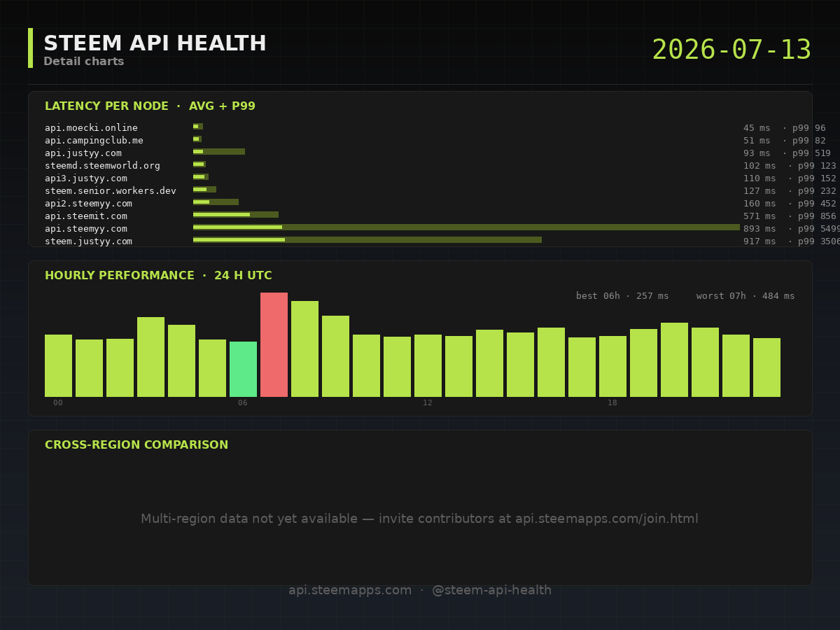Click the red worst-hour 07h bar
The image size is (840, 630).
(274, 344)
